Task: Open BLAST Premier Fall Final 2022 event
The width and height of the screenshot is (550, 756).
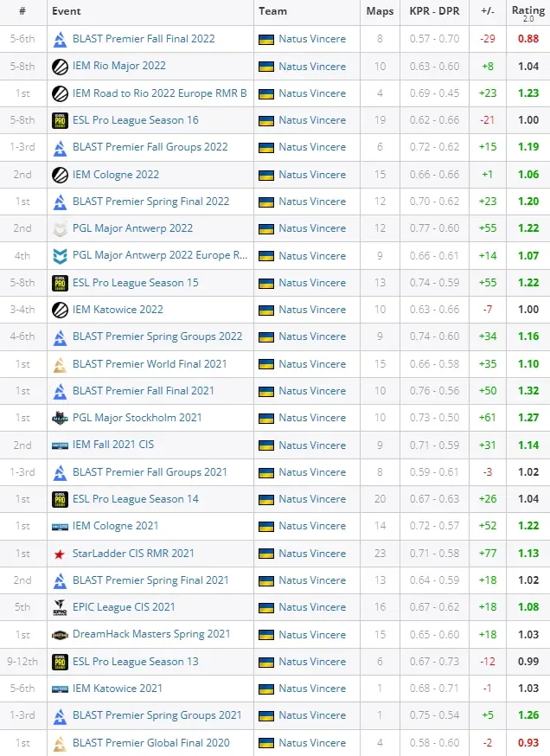Action: tap(144, 39)
